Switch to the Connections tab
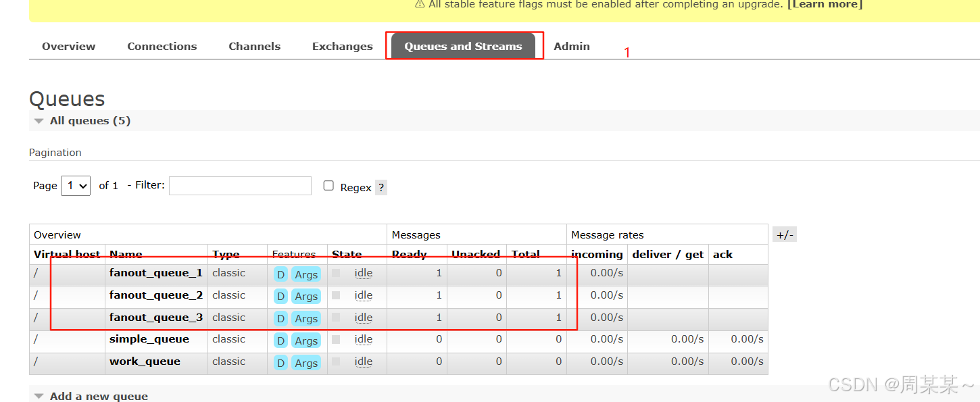980x402 pixels. click(162, 46)
